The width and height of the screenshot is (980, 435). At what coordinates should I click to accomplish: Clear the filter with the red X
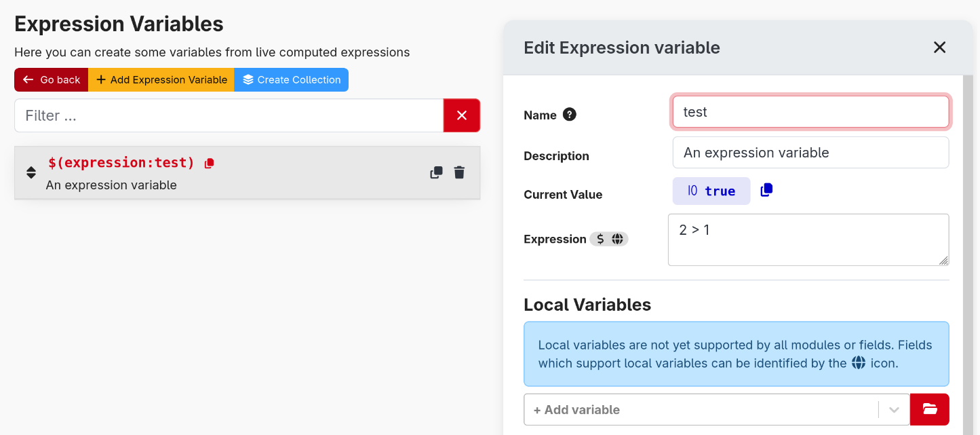(462, 115)
